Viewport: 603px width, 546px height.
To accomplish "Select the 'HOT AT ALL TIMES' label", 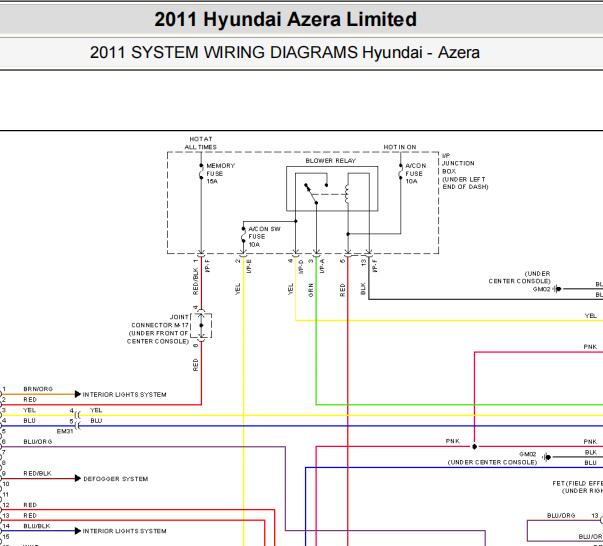I will pos(200,143).
